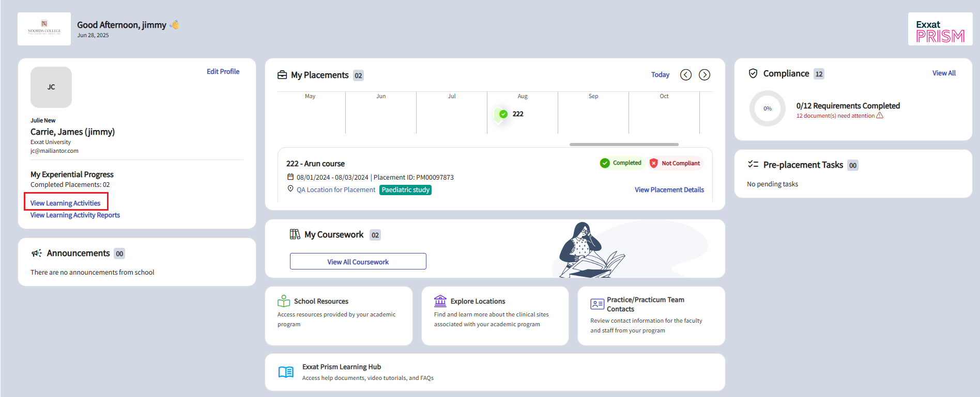
Task: Open the Exxat Prism Learning Hub book icon
Action: (x=286, y=372)
